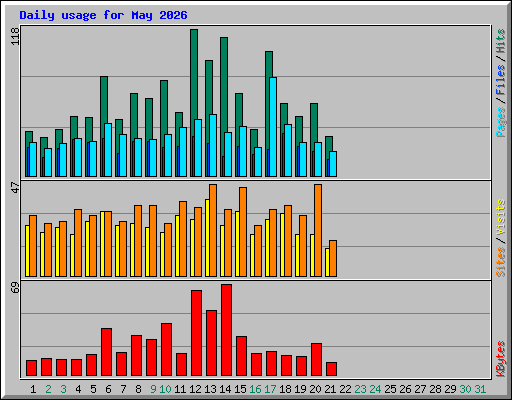512x400 pixels.
Task: Click the red KBytes bar for day 6
Action: point(106,352)
